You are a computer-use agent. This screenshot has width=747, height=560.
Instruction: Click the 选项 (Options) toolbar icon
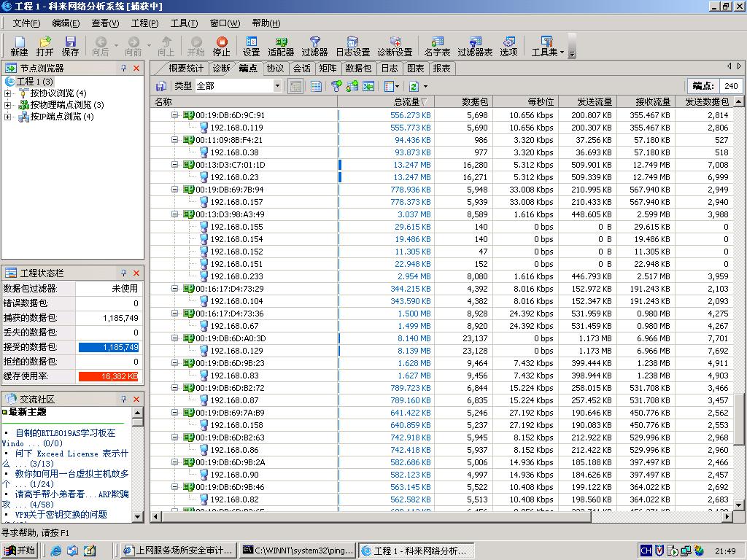pyautogui.click(x=508, y=46)
